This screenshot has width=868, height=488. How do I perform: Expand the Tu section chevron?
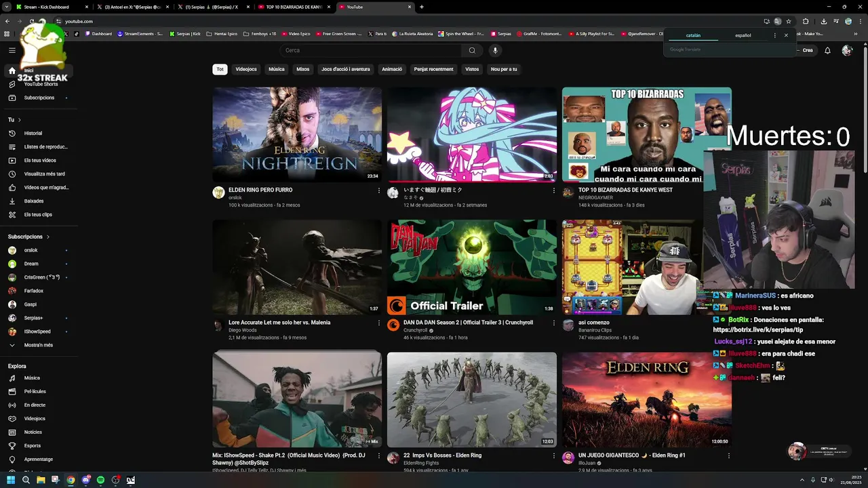click(19, 120)
